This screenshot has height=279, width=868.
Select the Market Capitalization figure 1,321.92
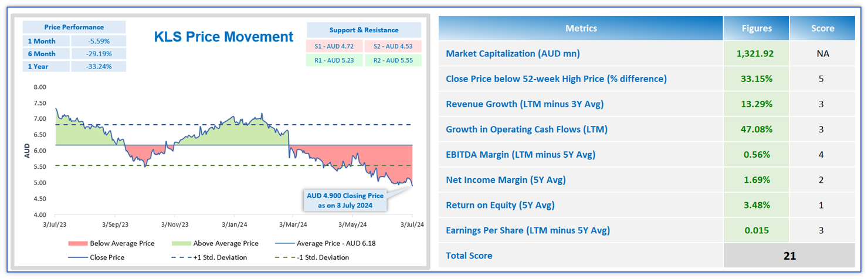point(755,54)
